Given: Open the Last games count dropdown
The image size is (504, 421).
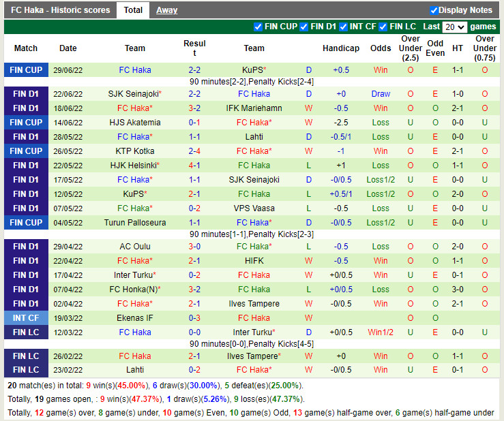Looking at the screenshot, I should 454,27.
